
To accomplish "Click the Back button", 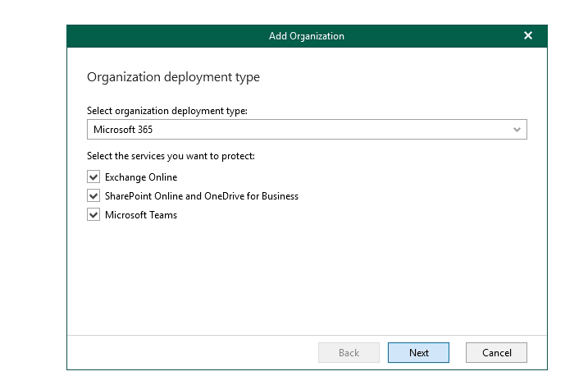I will (349, 352).
